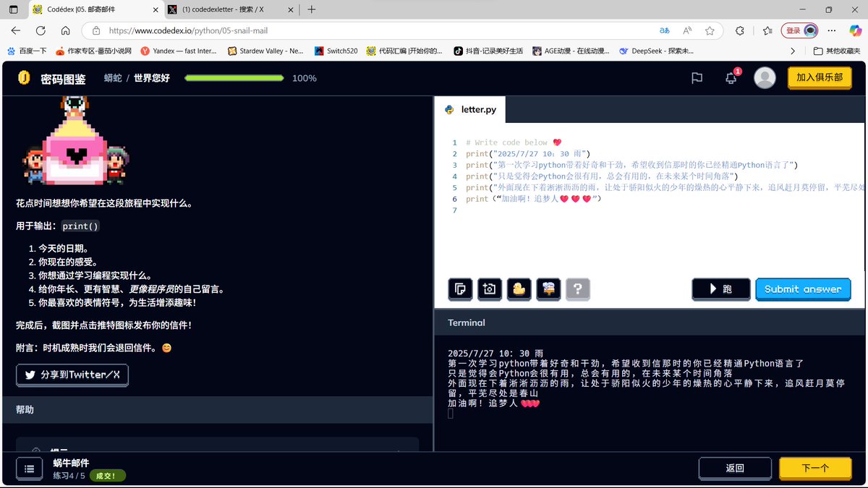Image resolution: width=868 pixels, height=488 pixels.
Task: Open AGE动漫 bookmark
Action: pos(571,51)
